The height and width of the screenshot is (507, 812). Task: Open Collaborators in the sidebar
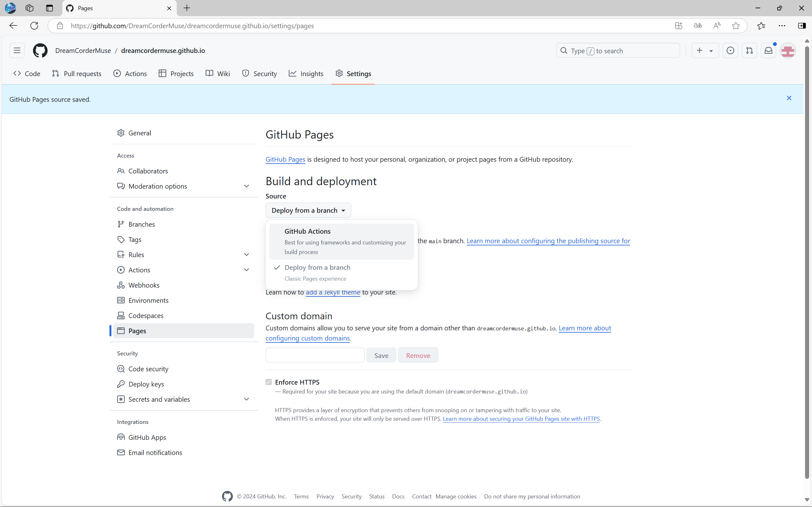pyautogui.click(x=183, y=171)
